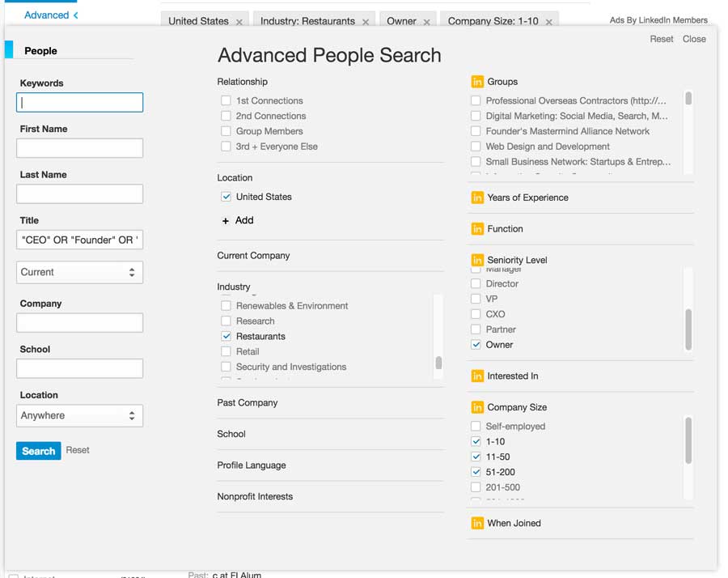Remove the Industry: Restaurants filter tag
This screenshot has height=578, width=728.
click(x=366, y=22)
